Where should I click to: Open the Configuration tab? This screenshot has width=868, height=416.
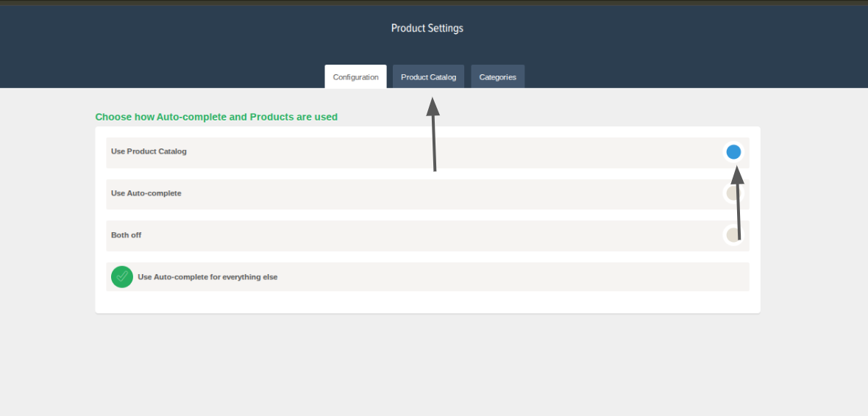[x=355, y=77]
